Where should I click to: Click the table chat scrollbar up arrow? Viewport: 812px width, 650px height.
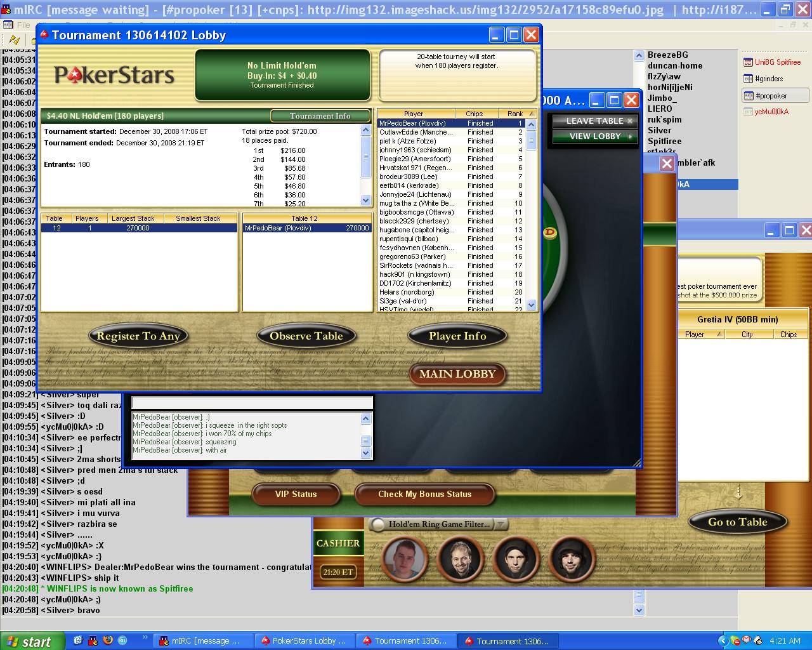365,418
